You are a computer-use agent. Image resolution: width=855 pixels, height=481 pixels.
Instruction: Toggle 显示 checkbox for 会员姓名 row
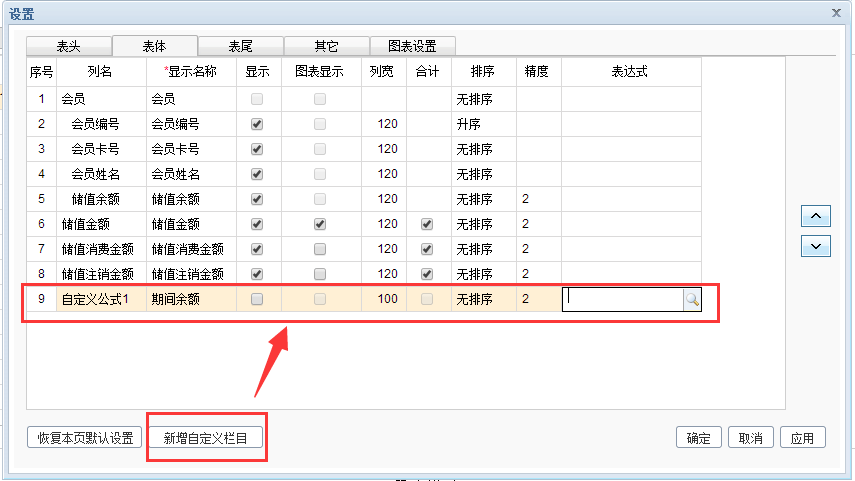click(257, 174)
